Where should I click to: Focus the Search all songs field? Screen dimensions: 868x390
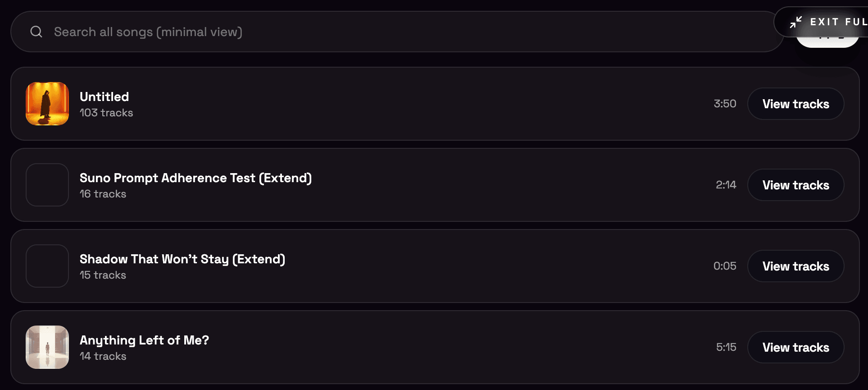pos(360,32)
